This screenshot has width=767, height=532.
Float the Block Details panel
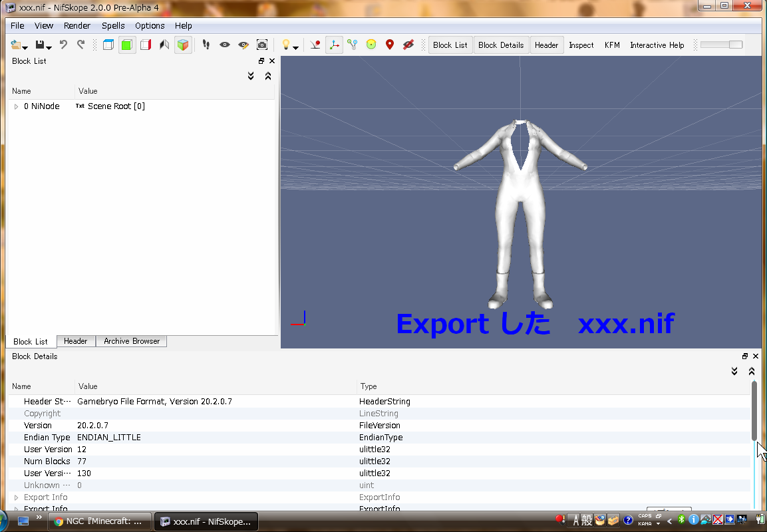[745, 356]
